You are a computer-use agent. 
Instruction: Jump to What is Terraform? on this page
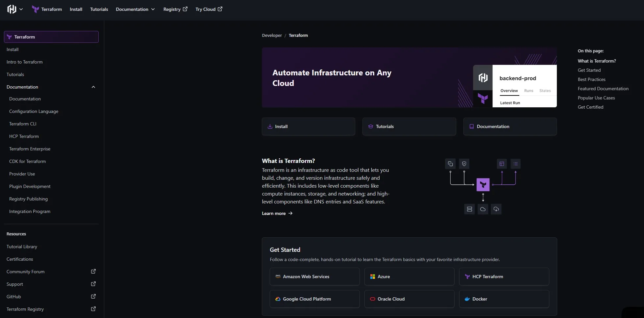pos(597,61)
